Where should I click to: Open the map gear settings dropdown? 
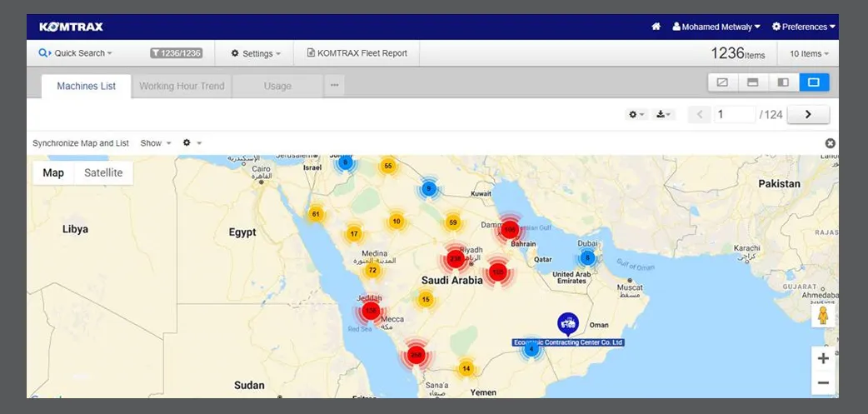click(x=192, y=143)
